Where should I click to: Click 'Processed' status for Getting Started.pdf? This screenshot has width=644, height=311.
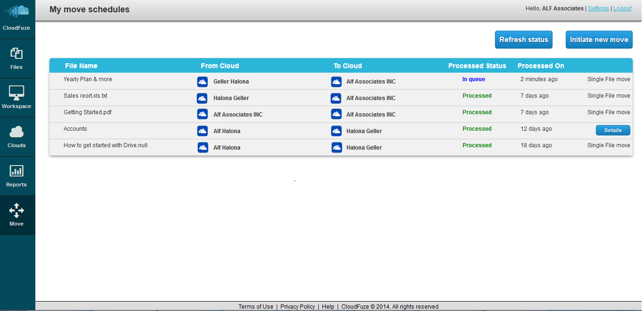477,112
